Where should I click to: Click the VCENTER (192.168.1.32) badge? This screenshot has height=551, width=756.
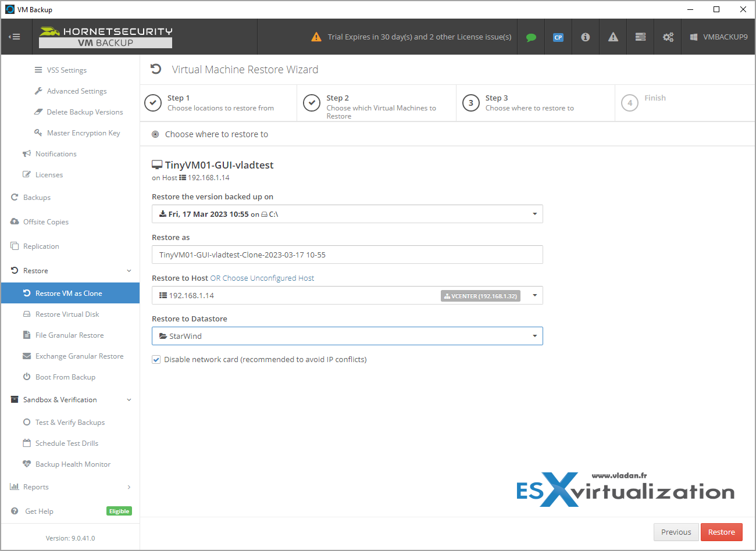pos(480,296)
